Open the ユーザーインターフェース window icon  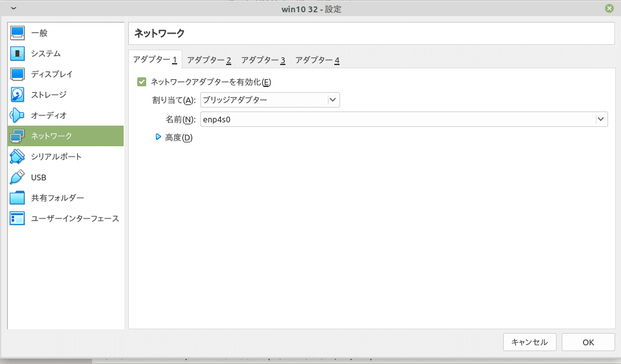17,218
